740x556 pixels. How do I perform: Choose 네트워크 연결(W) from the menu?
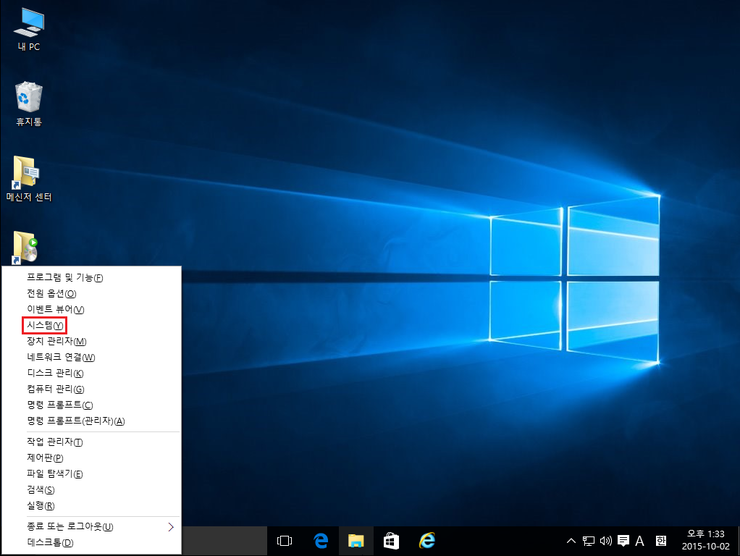pyautogui.click(x=92, y=357)
